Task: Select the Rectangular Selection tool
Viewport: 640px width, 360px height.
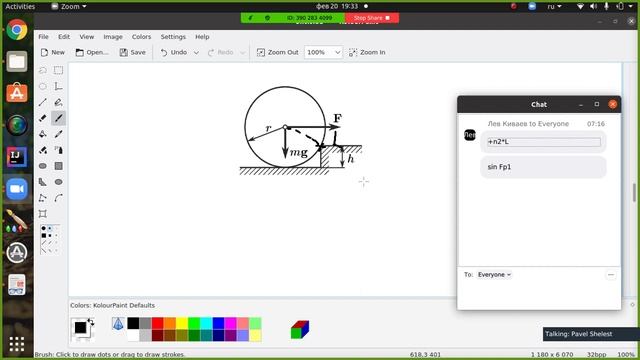Action: pos(58,70)
